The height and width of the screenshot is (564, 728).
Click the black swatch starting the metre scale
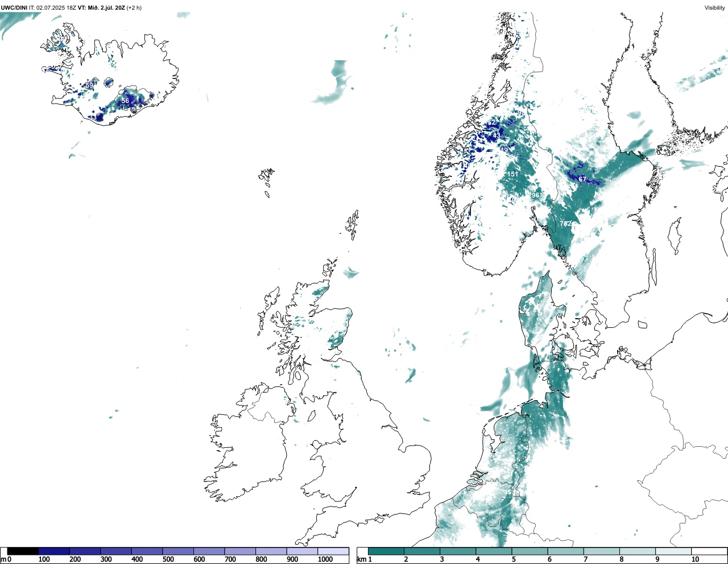pyautogui.click(x=23, y=551)
